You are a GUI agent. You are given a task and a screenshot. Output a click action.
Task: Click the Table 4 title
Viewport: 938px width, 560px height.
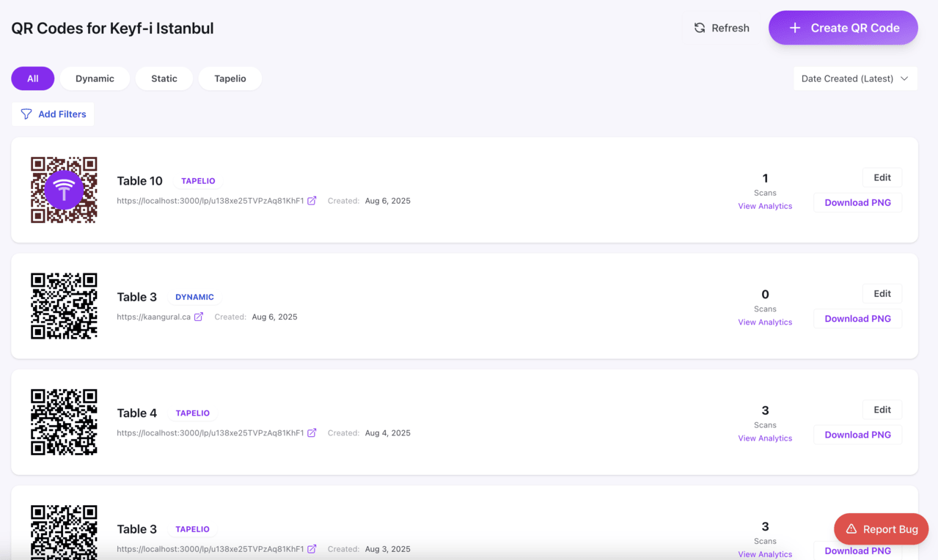pos(137,413)
